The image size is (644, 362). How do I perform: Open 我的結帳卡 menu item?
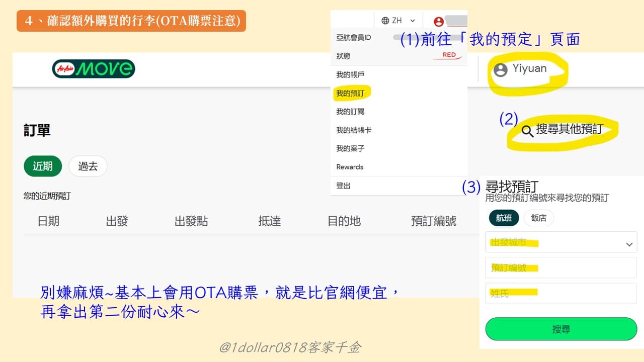(x=354, y=130)
